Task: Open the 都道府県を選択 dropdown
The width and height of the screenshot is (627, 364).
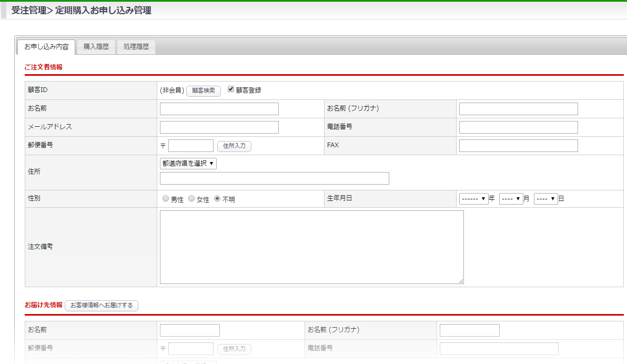Action: [x=188, y=164]
